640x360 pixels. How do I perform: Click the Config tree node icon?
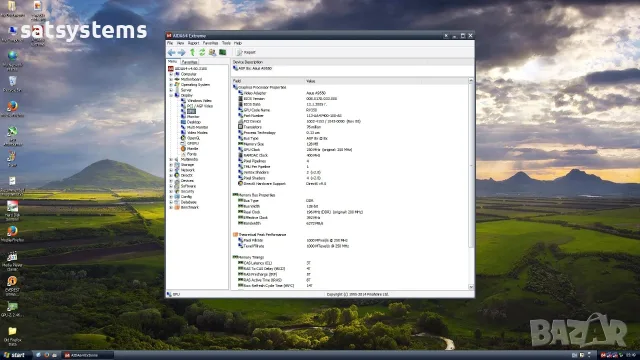tap(177, 197)
